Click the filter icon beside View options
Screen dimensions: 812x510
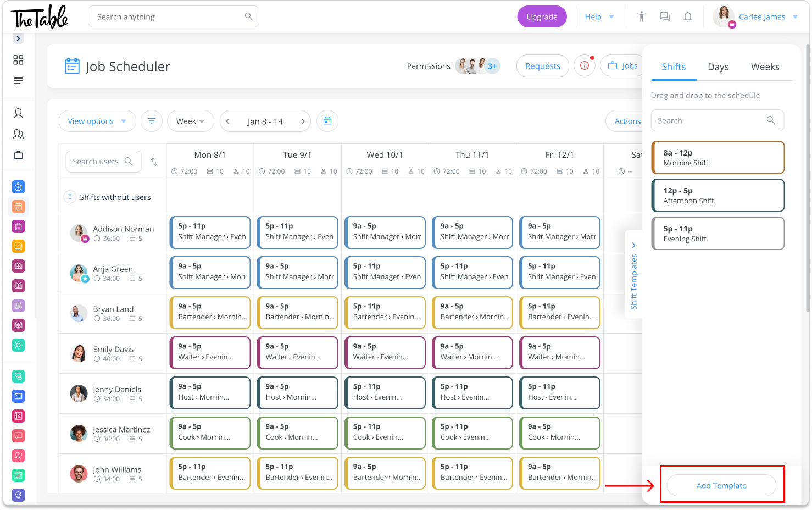point(152,121)
